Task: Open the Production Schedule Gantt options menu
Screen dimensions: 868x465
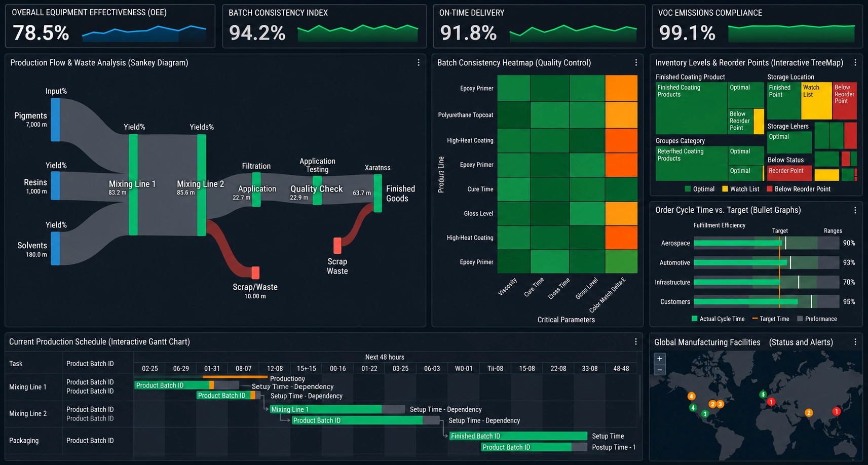Action: pos(636,341)
